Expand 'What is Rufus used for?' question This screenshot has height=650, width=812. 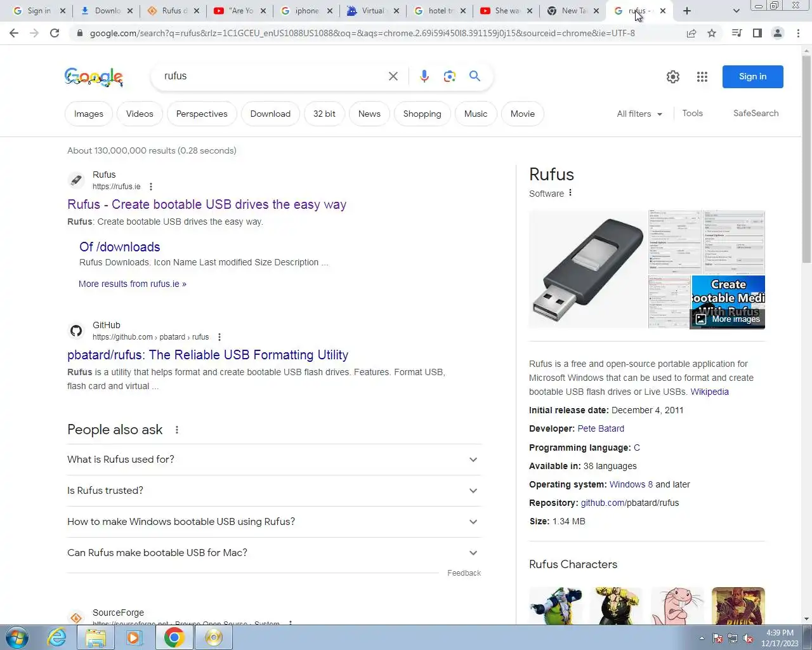coord(273,460)
